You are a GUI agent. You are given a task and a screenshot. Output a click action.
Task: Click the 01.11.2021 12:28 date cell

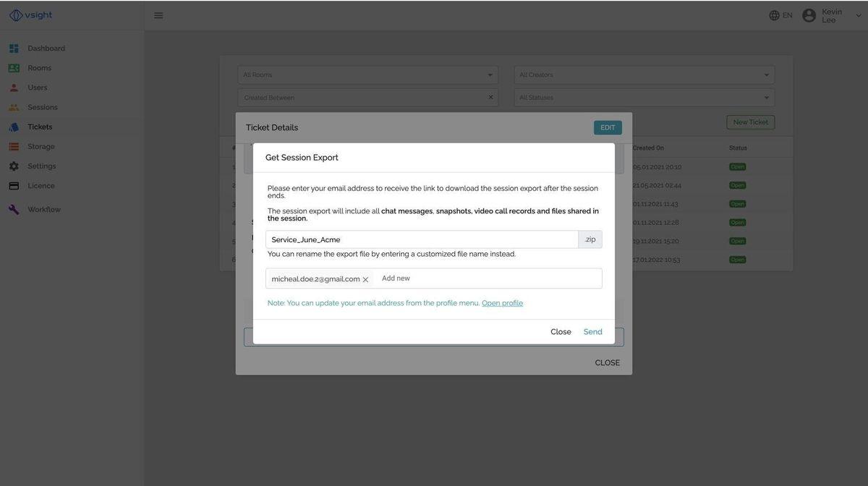pyautogui.click(x=655, y=223)
